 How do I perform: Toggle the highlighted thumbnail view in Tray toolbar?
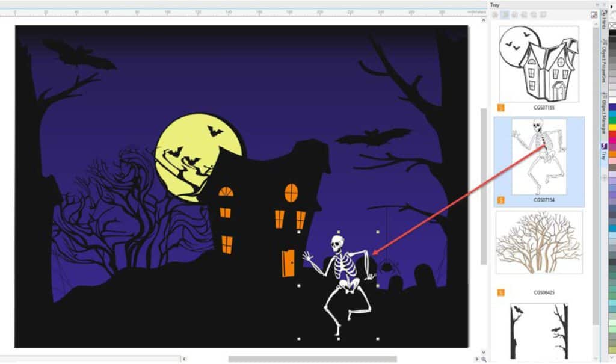click(x=505, y=14)
